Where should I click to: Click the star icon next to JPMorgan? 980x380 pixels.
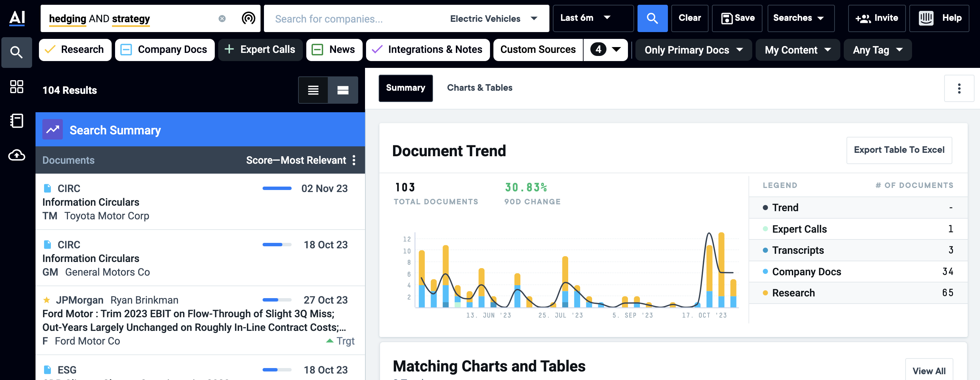(x=46, y=300)
